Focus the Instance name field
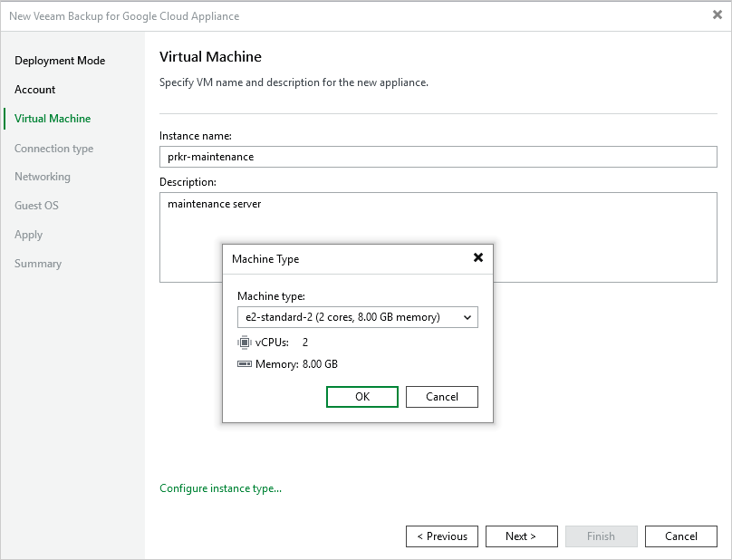Viewport: 732px width, 560px height. pos(438,157)
